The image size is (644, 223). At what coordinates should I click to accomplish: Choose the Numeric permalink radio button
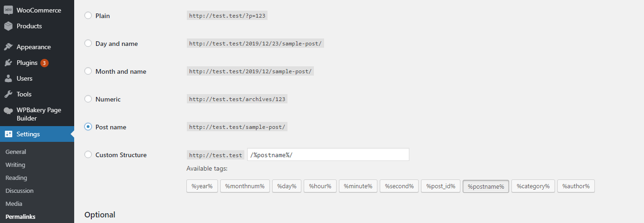click(88, 99)
